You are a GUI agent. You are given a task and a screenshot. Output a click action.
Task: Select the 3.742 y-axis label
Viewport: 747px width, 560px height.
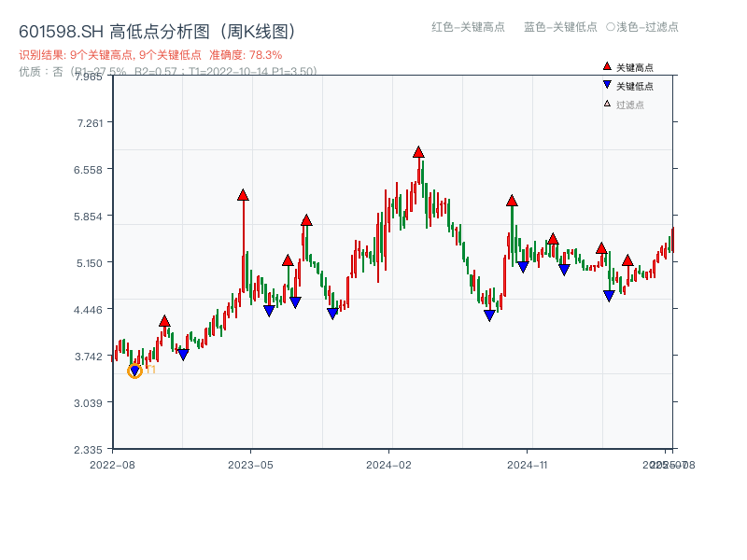point(89,357)
